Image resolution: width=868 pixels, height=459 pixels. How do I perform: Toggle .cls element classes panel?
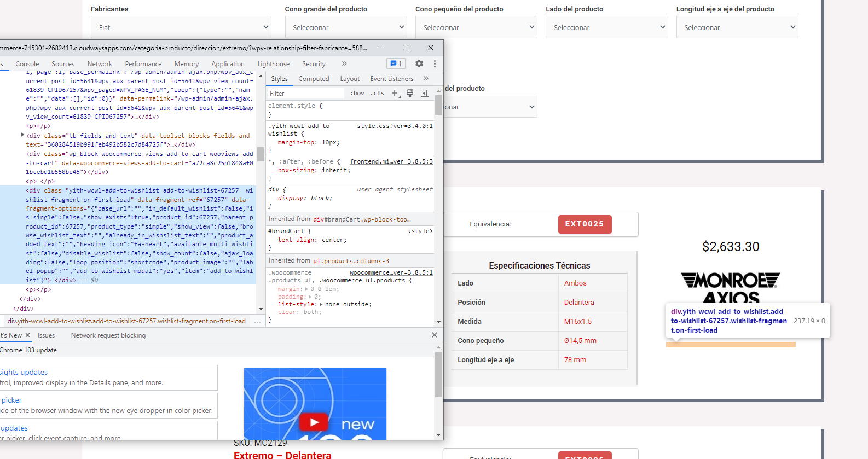377,93
